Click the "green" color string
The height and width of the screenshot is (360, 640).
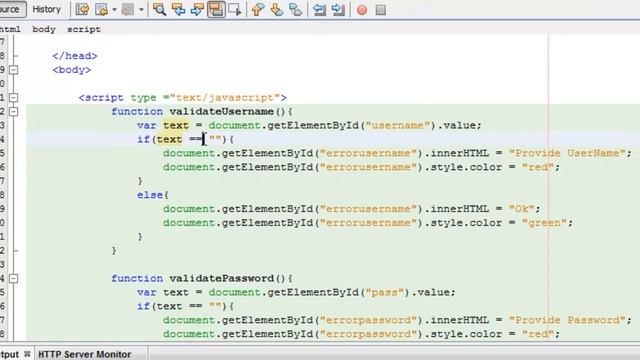(544, 223)
